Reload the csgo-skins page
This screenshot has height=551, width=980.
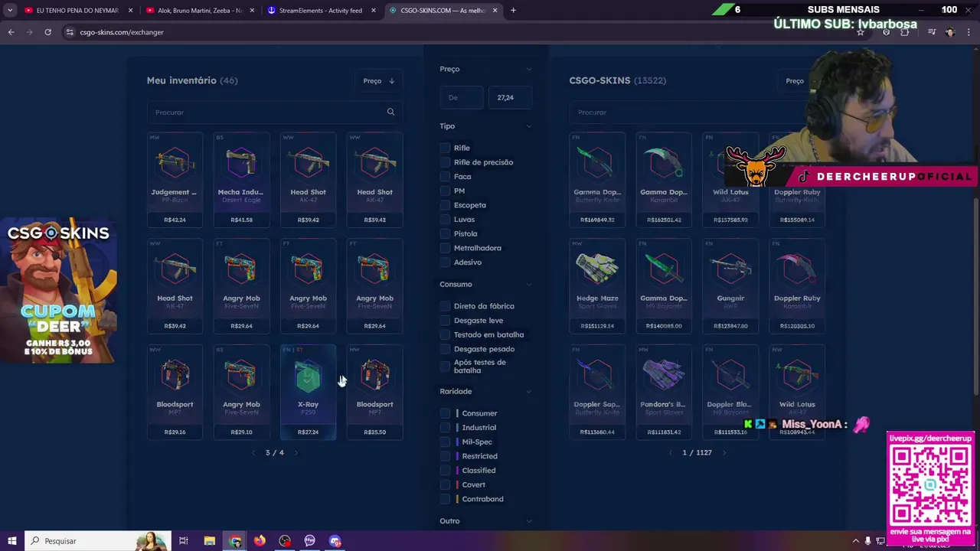47,32
